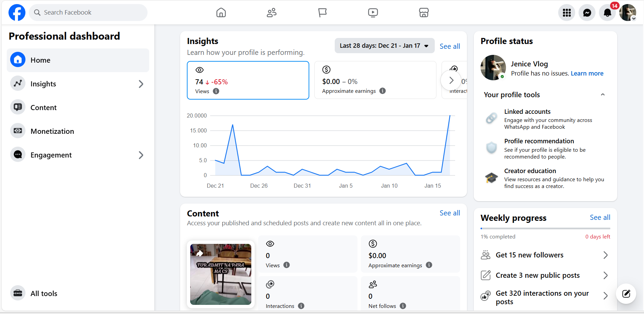This screenshot has height=314, width=644.
Task: Open All tools in the sidebar
Action: coord(78,293)
